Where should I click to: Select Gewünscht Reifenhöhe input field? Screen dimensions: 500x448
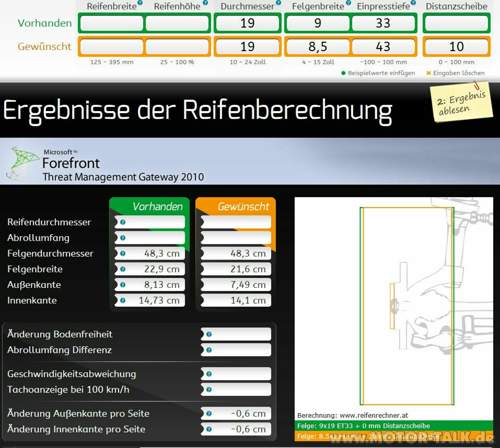177,47
